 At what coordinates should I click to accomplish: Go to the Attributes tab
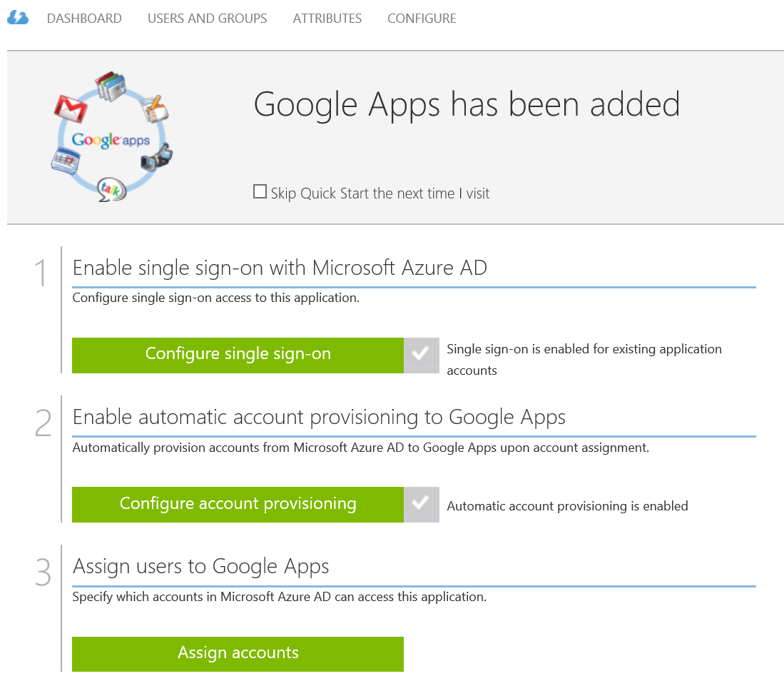[x=327, y=19]
